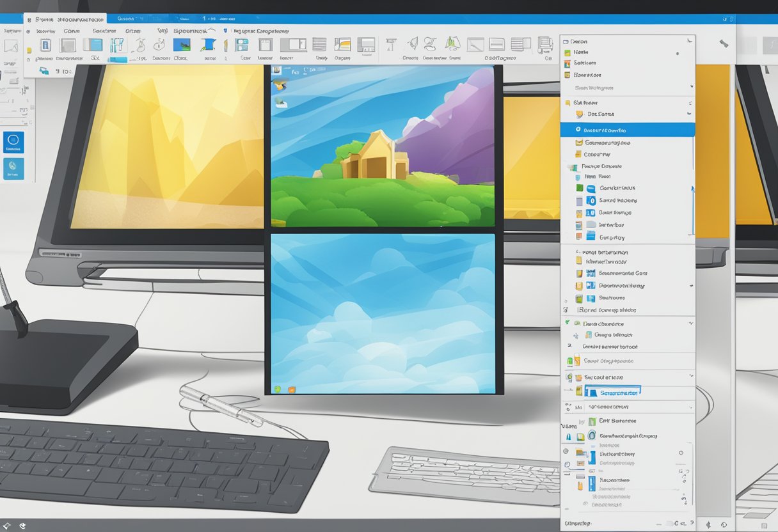Select the orange folder icon in the sidebar
This screenshot has height=532, width=778.
(x=578, y=154)
